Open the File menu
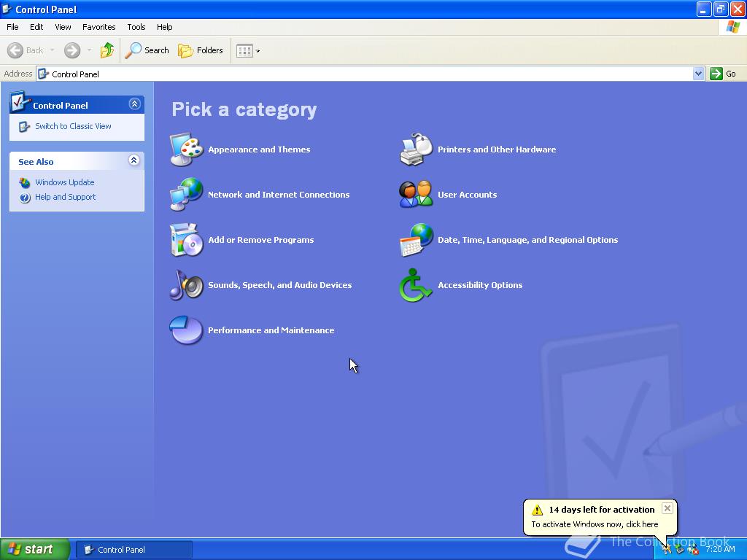Image resolution: width=747 pixels, height=560 pixels. pyautogui.click(x=12, y=27)
